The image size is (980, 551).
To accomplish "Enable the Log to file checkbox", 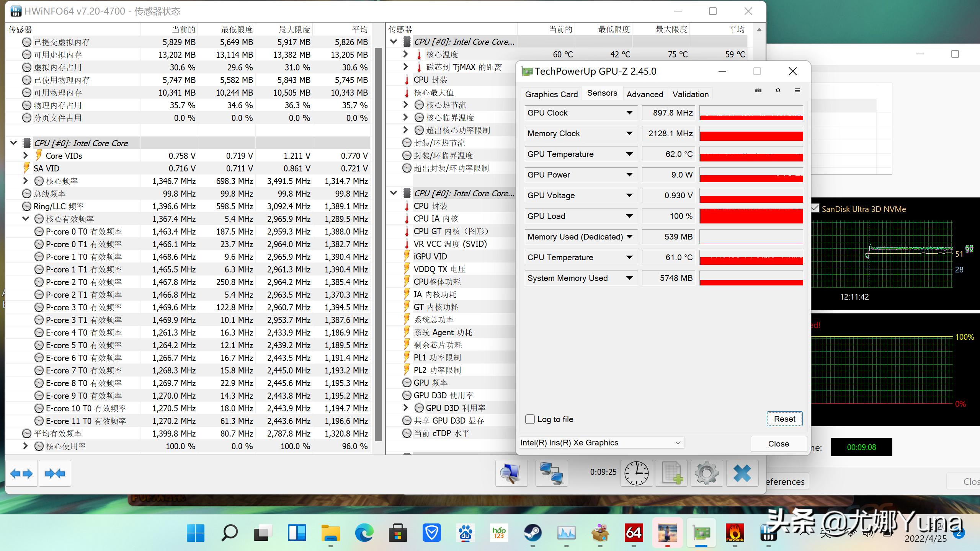I will point(530,419).
